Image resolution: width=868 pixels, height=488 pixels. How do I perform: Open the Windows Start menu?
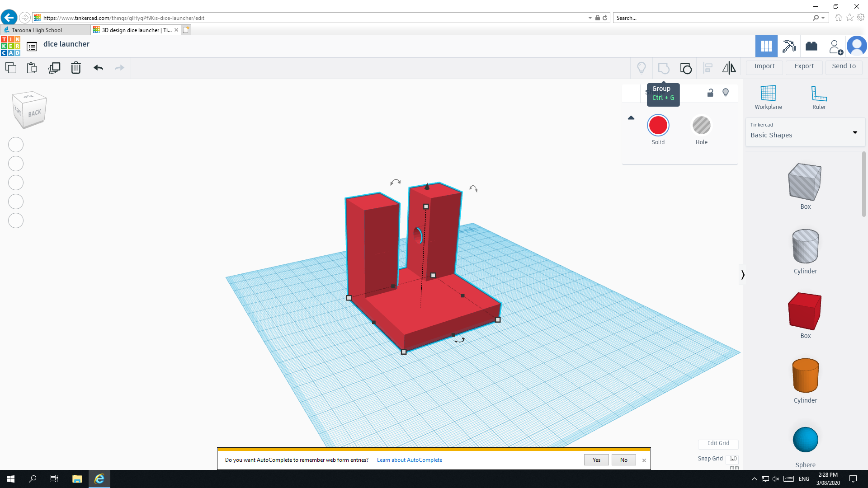pos(11,479)
